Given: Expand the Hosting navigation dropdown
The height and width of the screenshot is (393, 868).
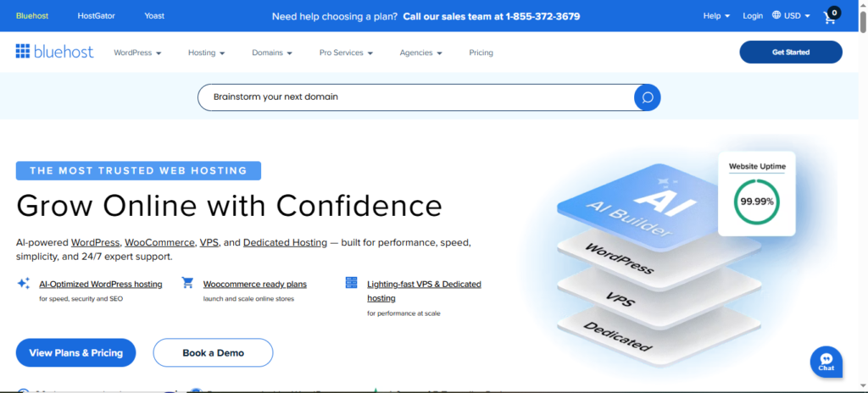Looking at the screenshot, I should pos(207,53).
